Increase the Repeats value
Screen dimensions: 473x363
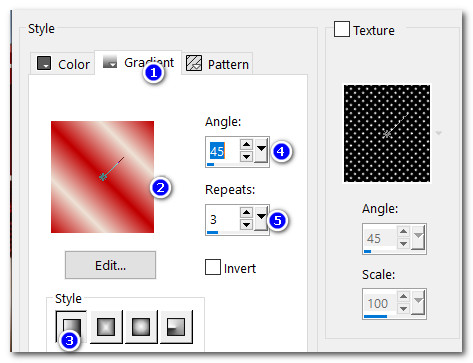[x=246, y=213]
